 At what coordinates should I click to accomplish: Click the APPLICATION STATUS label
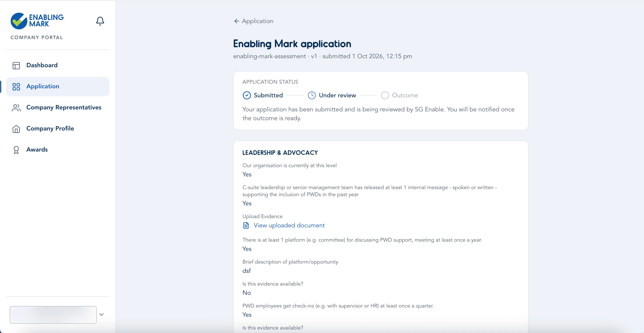click(270, 82)
